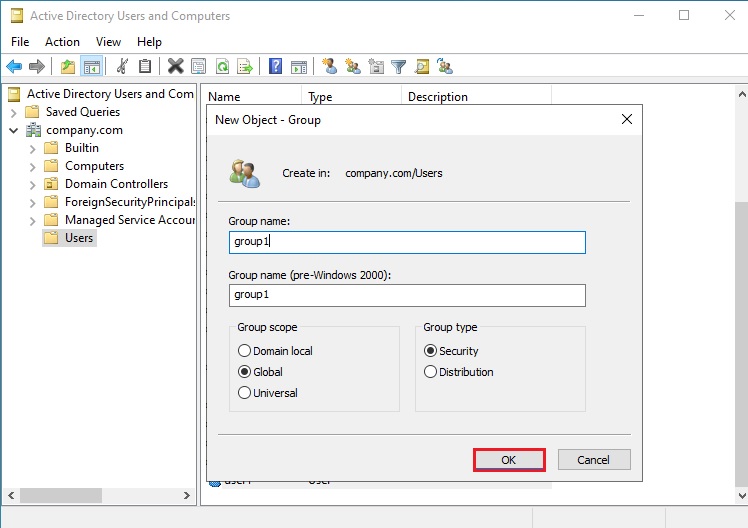The height and width of the screenshot is (528, 748).
Task: Click the Saved Queries folder icon
Action: click(x=32, y=112)
